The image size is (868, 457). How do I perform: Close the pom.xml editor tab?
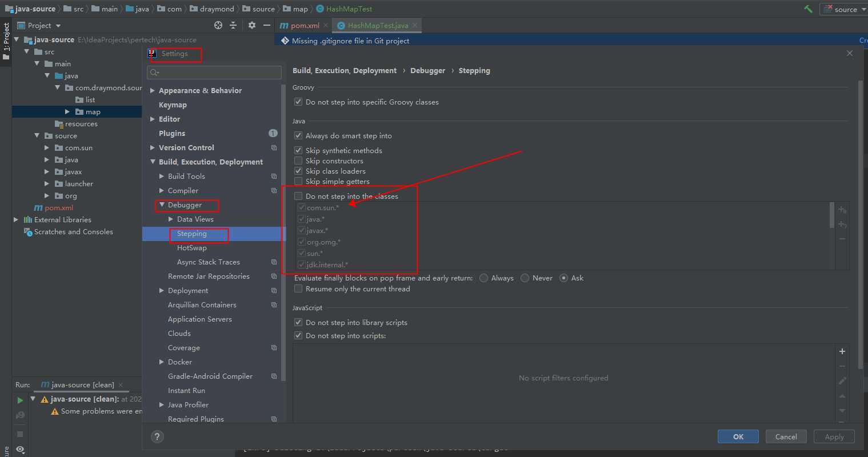tap(326, 25)
